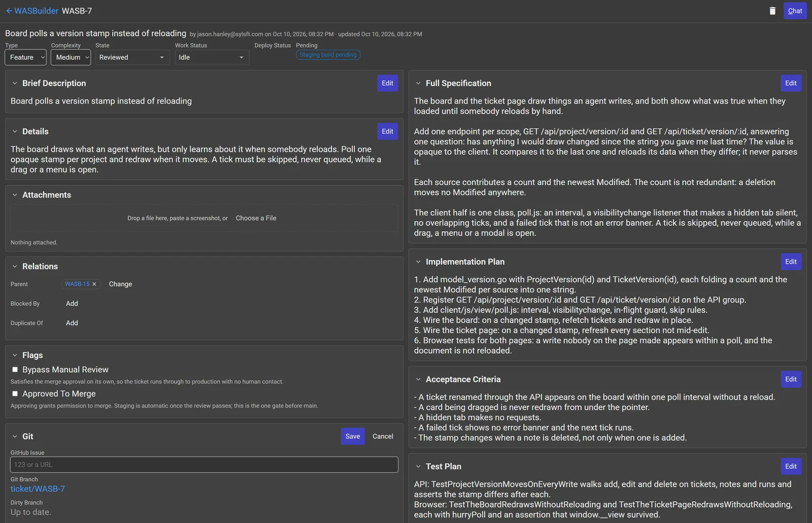This screenshot has height=523, width=812.
Task: Add a Duplicate Of relation
Action: click(72, 323)
